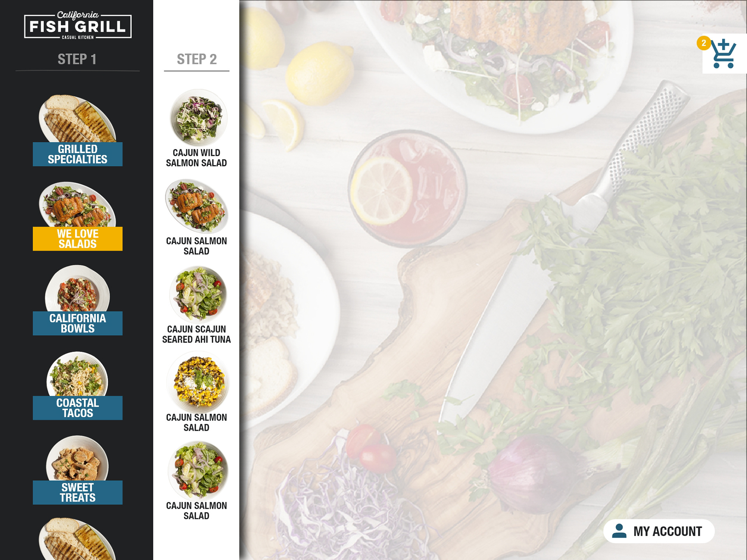Image resolution: width=747 pixels, height=560 pixels.
Task: Click the Grilled Specialties plate image
Action: pos(77,118)
